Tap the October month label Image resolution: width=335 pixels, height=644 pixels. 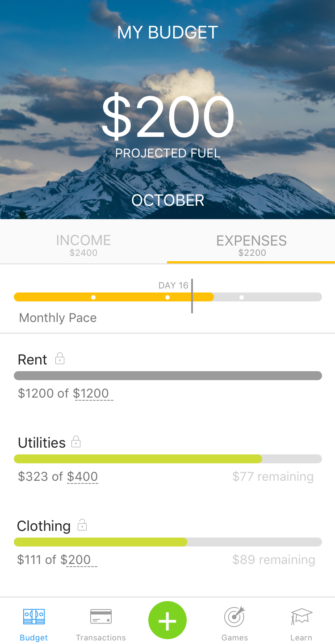167,200
